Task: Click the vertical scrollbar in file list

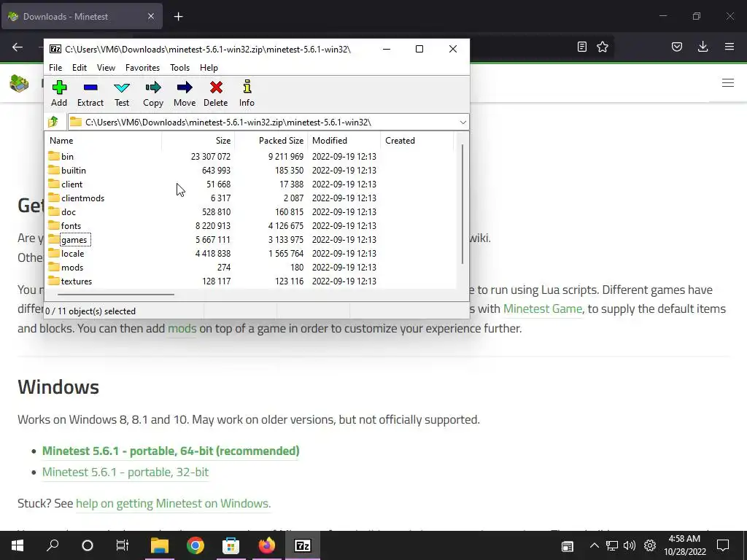Action: 462,204
